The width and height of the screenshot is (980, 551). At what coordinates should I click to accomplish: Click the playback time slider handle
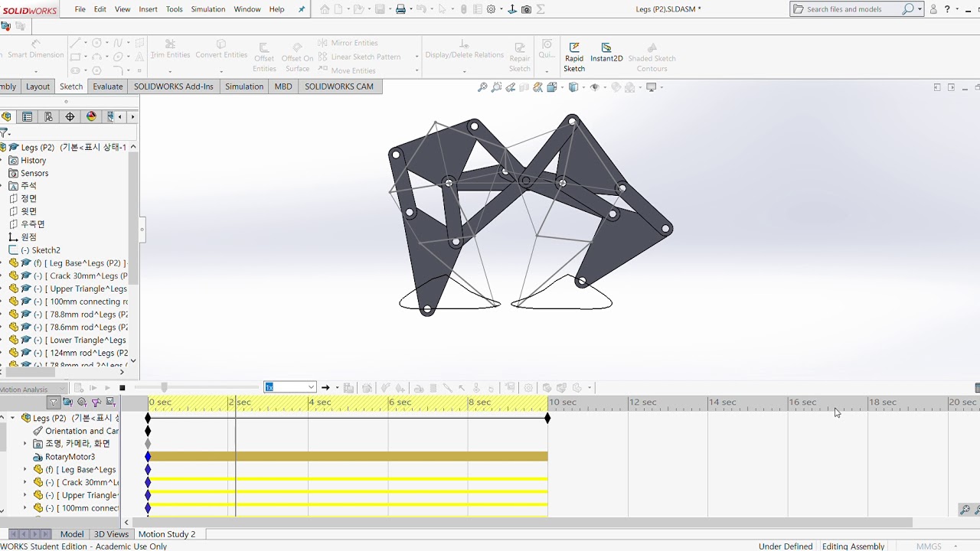[x=164, y=388]
